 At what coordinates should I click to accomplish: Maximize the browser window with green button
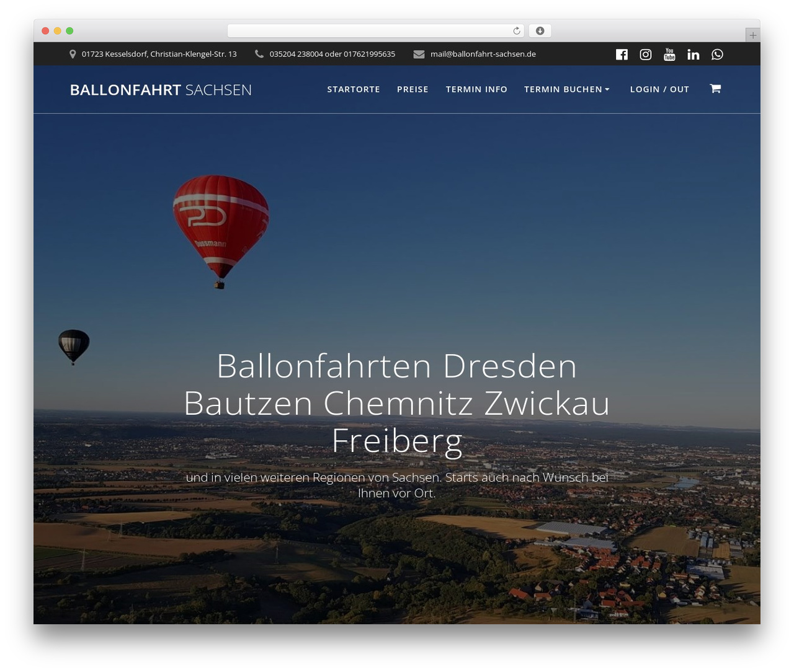[x=69, y=31]
